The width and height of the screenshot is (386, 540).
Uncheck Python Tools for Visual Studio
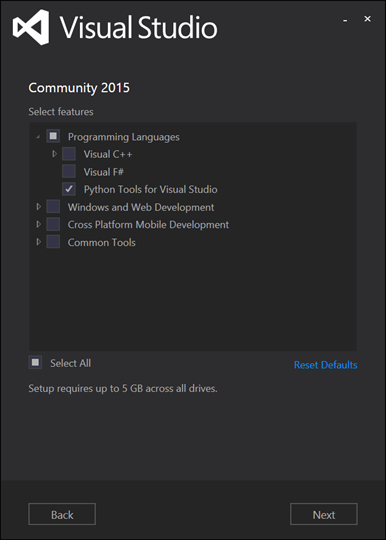tap(69, 189)
